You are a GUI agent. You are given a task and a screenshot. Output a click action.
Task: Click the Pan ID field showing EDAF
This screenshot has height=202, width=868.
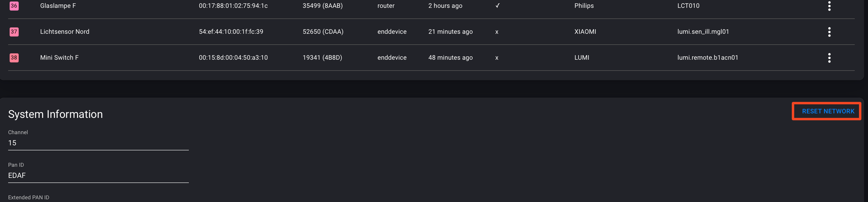pos(98,175)
